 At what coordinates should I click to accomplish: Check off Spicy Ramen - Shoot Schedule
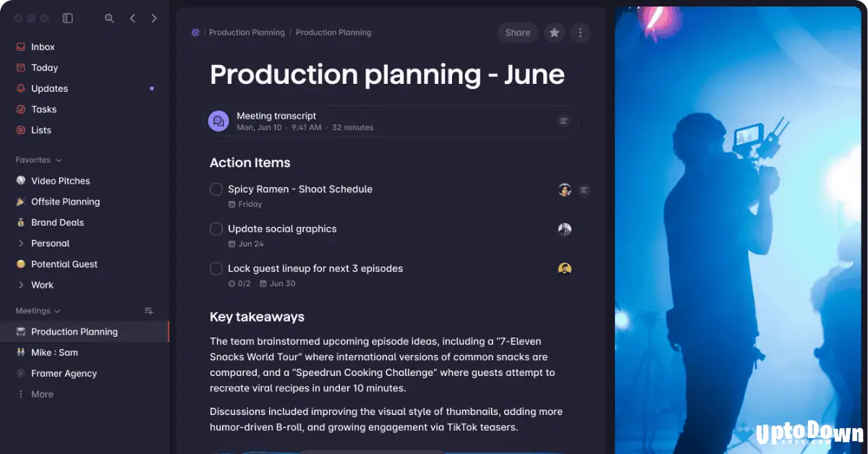[216, 189]
